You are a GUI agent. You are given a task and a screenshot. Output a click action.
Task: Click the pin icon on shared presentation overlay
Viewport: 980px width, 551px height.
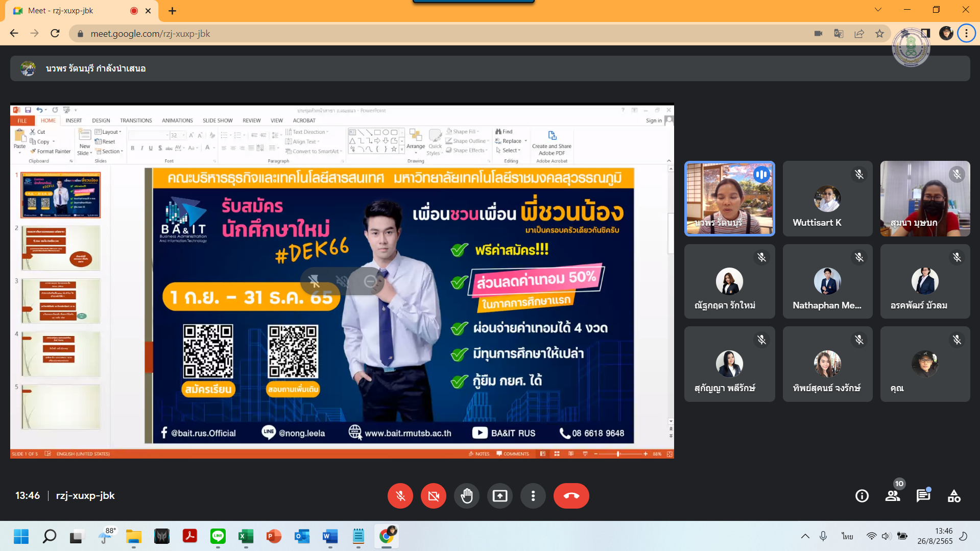coord(314,281)
